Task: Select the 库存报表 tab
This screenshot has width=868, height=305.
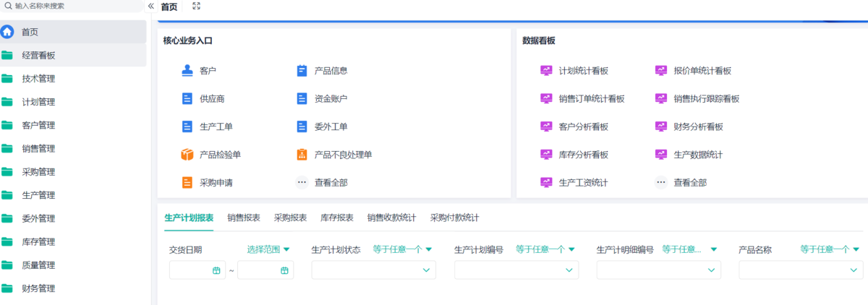Action: [x=337, y=218]
